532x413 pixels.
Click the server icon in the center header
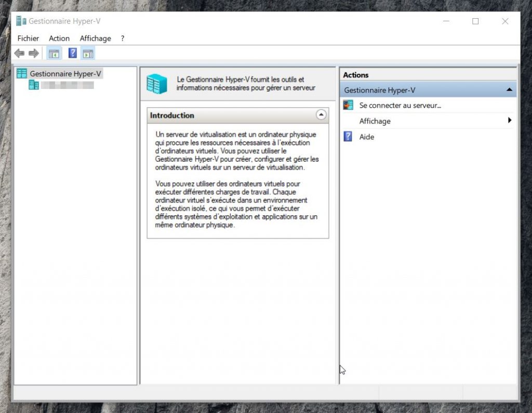click(157, 84)
